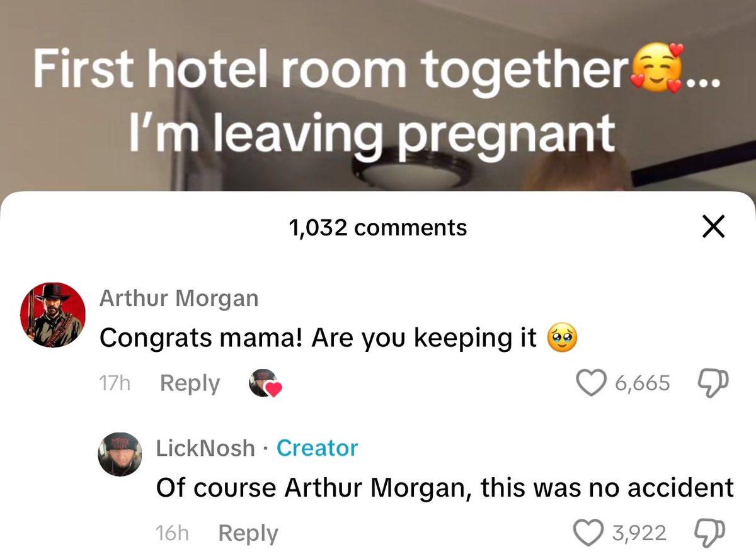The image size is (756, 559).
Task: Select the 'Congrats mama' comment text
Action: [338, 339]
